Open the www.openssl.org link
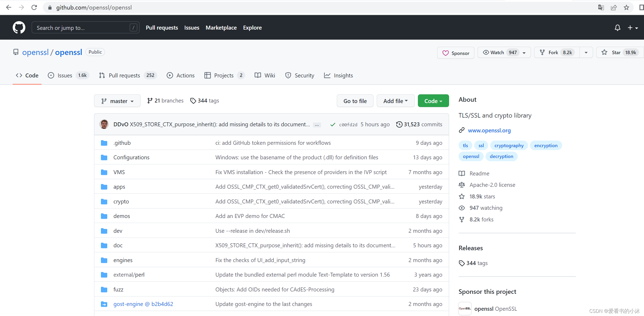This screenshot has height=316, width=644. (x=489, y=130)
